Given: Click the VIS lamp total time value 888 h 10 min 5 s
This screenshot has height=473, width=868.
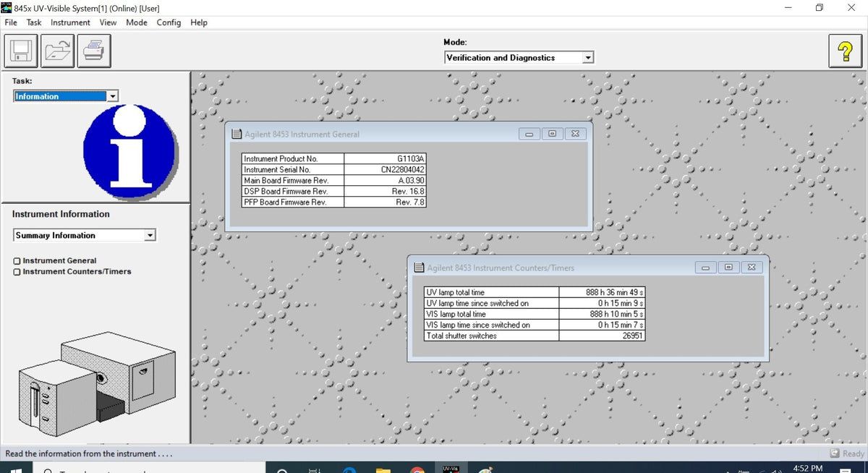Looking at the screenshot, I should click(617, 315).
